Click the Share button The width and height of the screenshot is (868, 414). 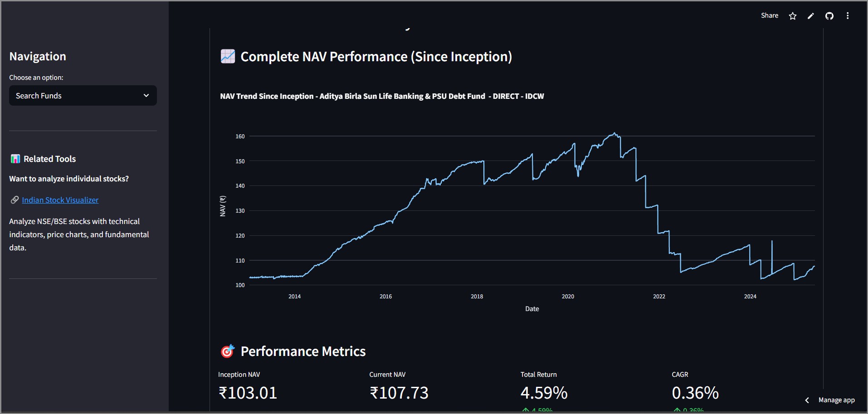click(769, 15)
